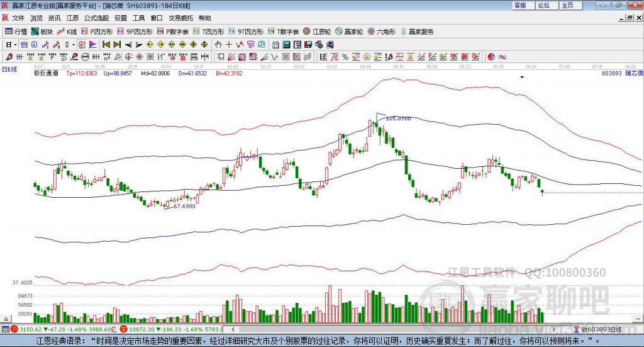Move the chart right with black right triangle
Viewport: 644px width, 347px height.
pyautogui.click(x=139, y=45)
